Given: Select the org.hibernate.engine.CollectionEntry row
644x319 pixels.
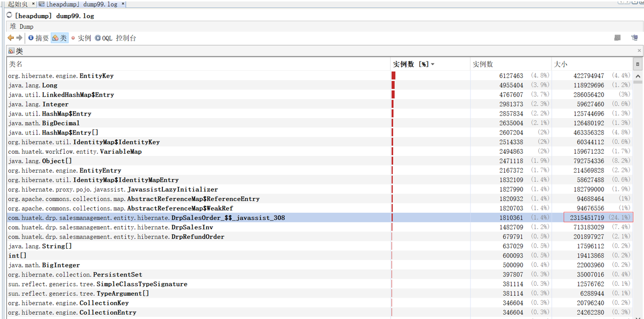Looking at the screenshot, I should [x=320, y=313].
